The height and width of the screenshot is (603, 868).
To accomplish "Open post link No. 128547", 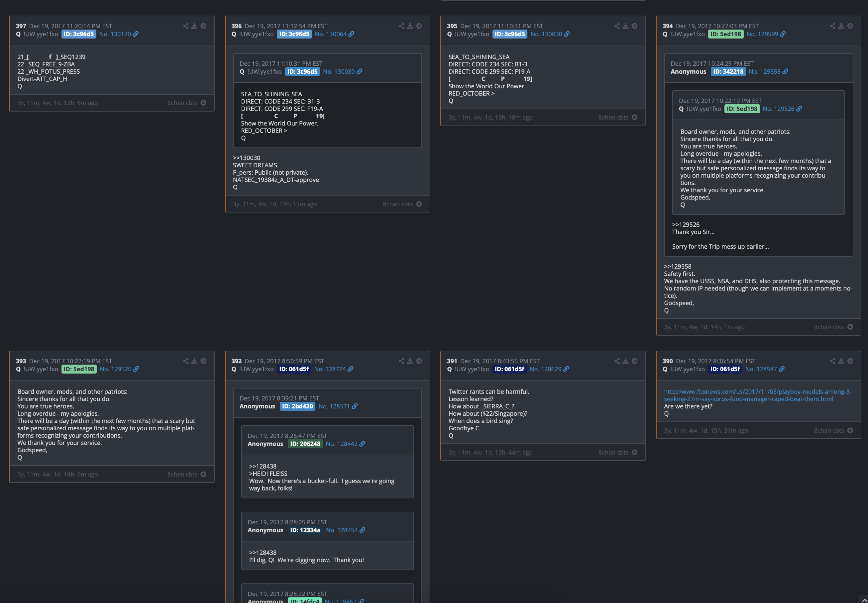I will click(x=765, y=369).
